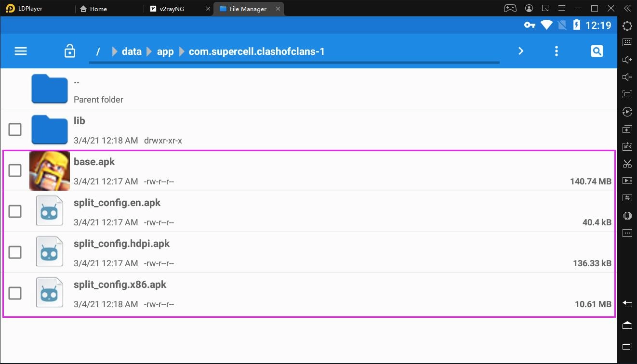Navigate to the data breadcrumb folder
Screen dimensions: 637x364
tap(131, 51)
